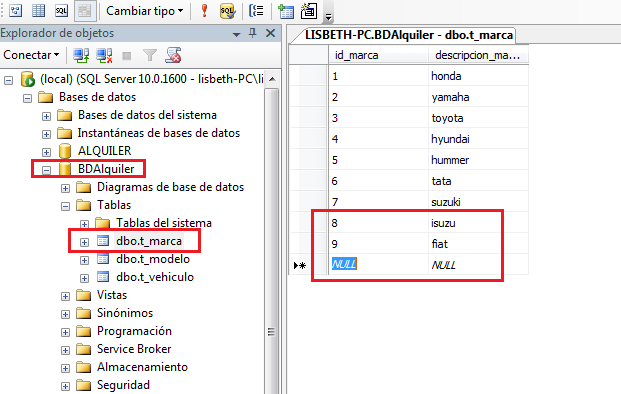The image size is (621, 394).
Task: Click Object Explorer scrollbar up arrow
Action: [x=272, y=79]
